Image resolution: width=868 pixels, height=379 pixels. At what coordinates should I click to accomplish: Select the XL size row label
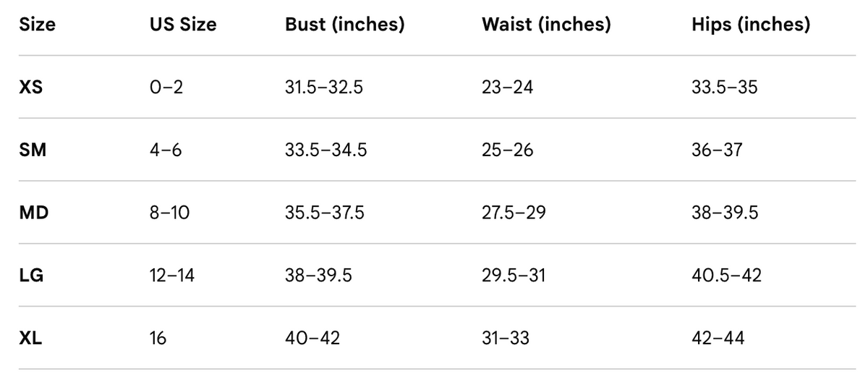coord(30,338)
